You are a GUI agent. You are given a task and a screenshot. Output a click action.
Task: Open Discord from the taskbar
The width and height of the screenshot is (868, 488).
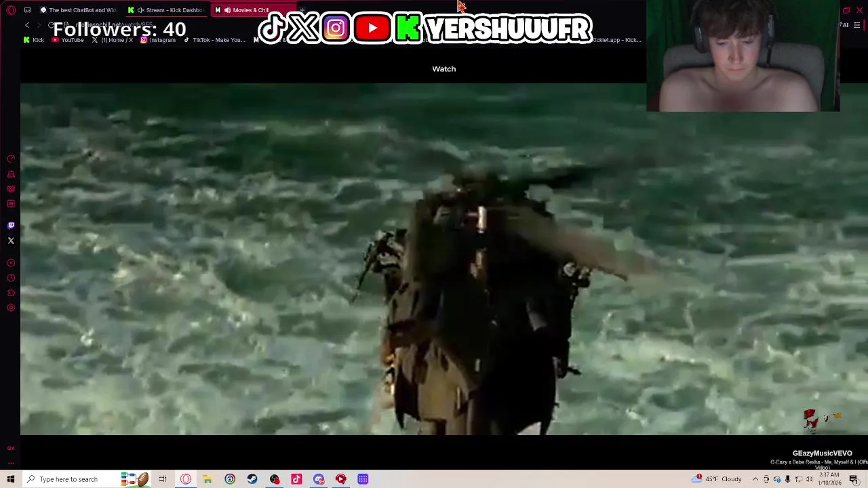click(x=319, y=479)
